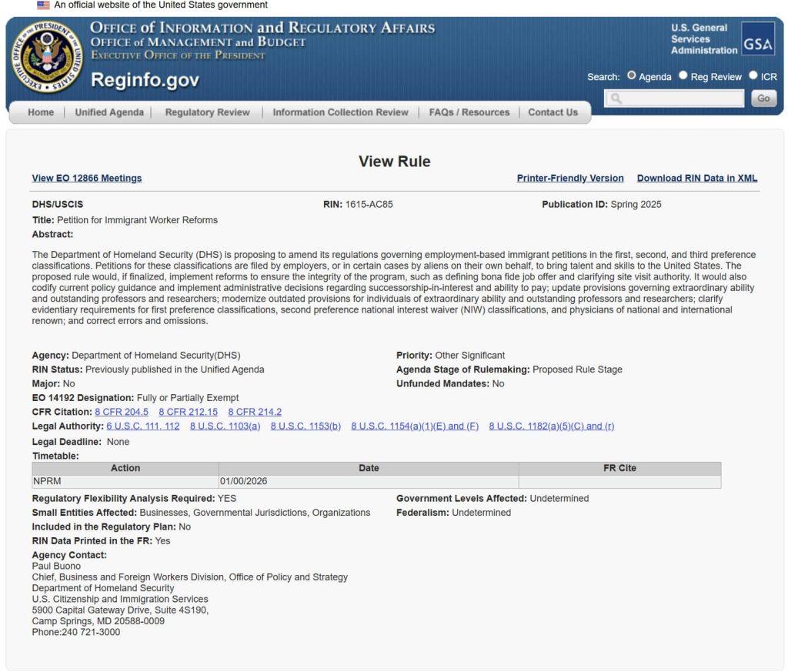Open Information Collection Review menu
788x672 pixels.
click(340, 112)
